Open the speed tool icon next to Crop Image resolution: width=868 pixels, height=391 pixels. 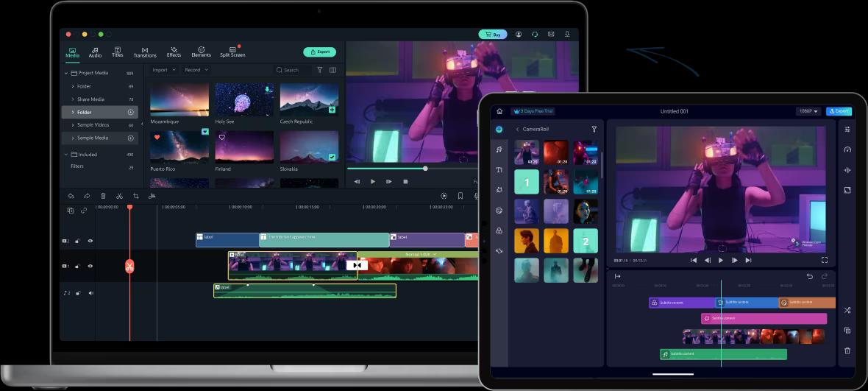pos(152,196)
